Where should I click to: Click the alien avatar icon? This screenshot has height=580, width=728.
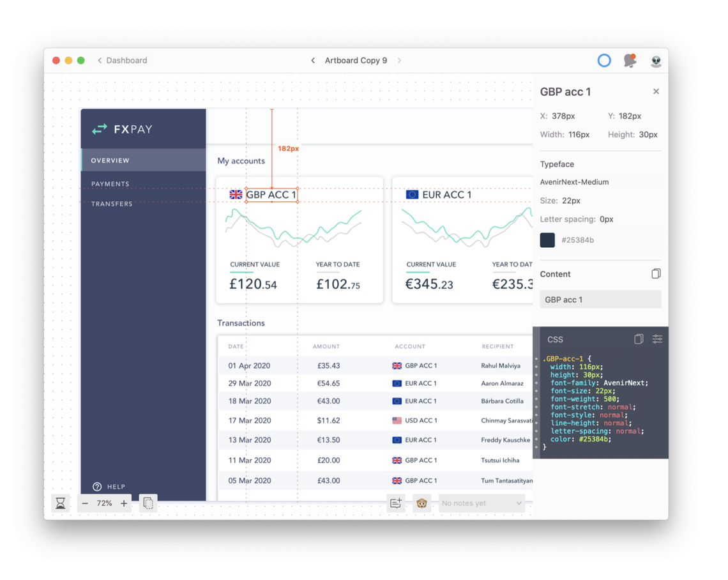(x=655, y=60)
